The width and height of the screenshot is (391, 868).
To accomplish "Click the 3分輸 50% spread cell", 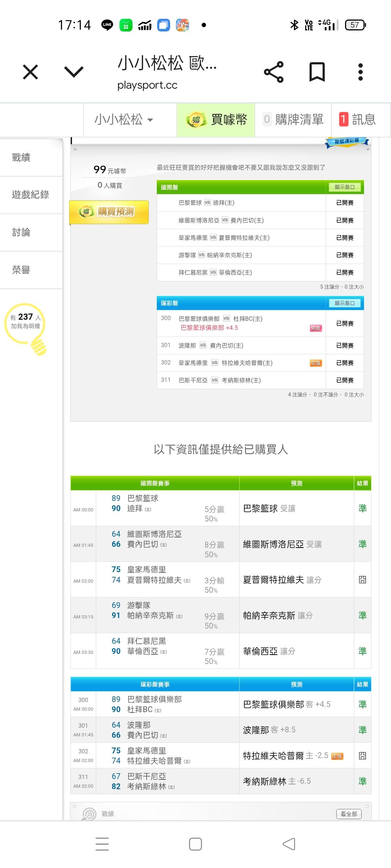I will click(x=214, y=585).
